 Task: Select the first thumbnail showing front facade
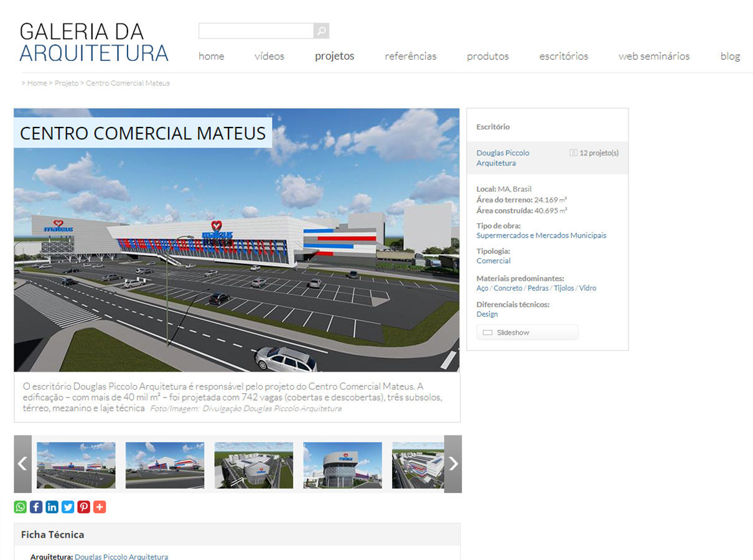76,465
